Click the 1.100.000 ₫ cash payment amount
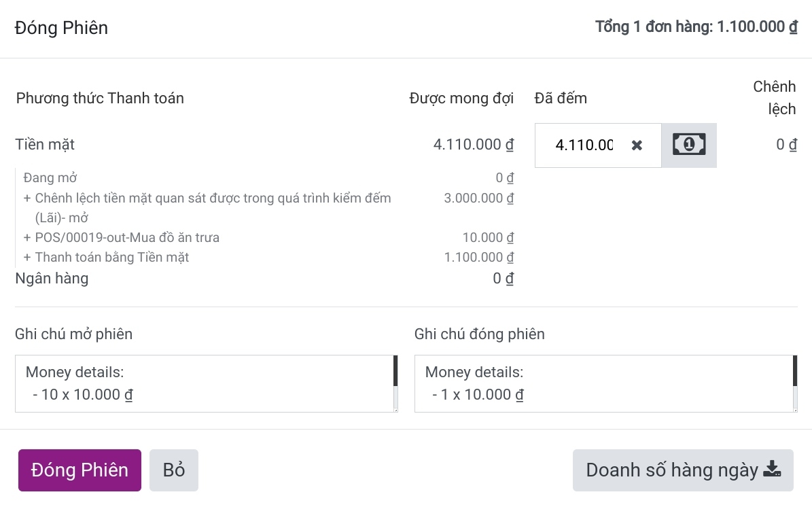The image size is (812, 505). (479, 258)
